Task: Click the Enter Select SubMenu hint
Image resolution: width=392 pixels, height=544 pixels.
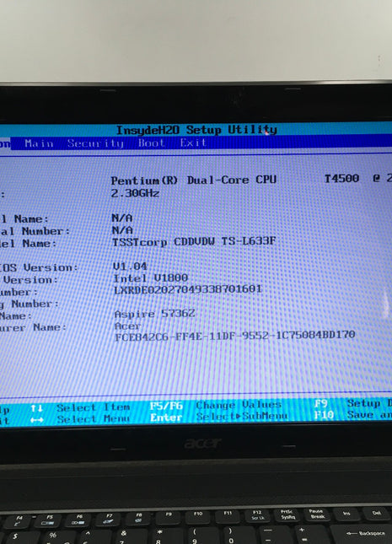Action: (x=218, y=417)
